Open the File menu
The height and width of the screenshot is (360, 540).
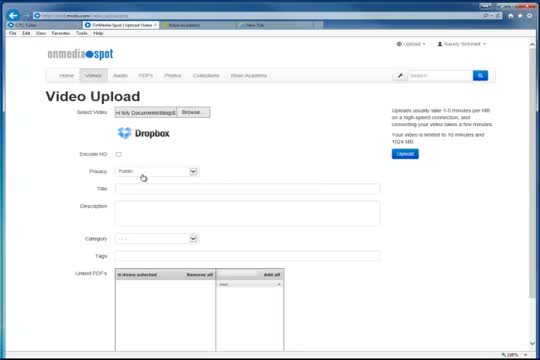[x=12, y=33]
